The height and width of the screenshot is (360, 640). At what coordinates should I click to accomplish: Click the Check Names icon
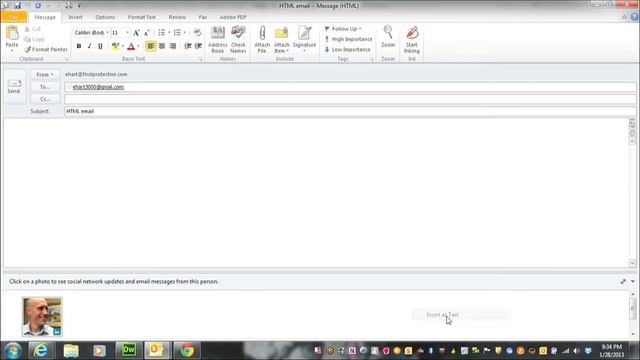238,33
